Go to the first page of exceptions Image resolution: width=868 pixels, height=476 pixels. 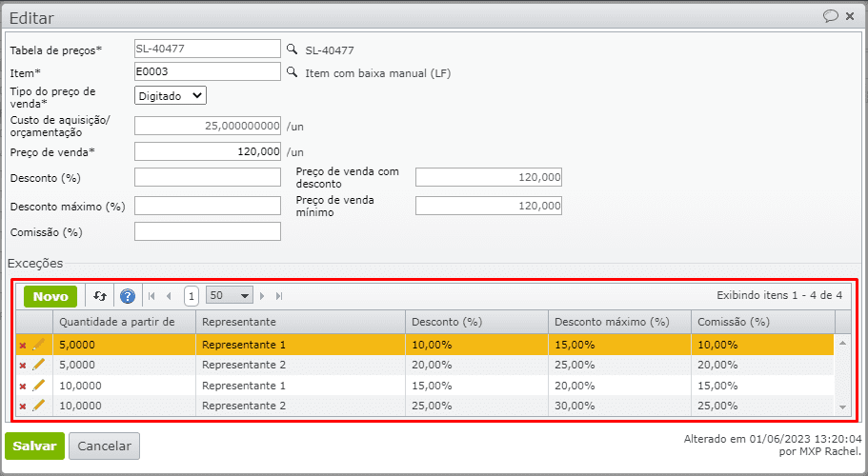click(153, 296)
